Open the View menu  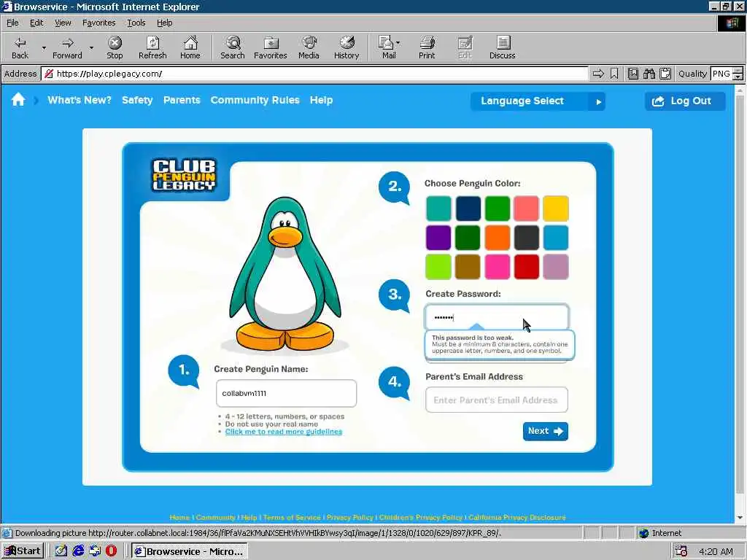point(63,23)
